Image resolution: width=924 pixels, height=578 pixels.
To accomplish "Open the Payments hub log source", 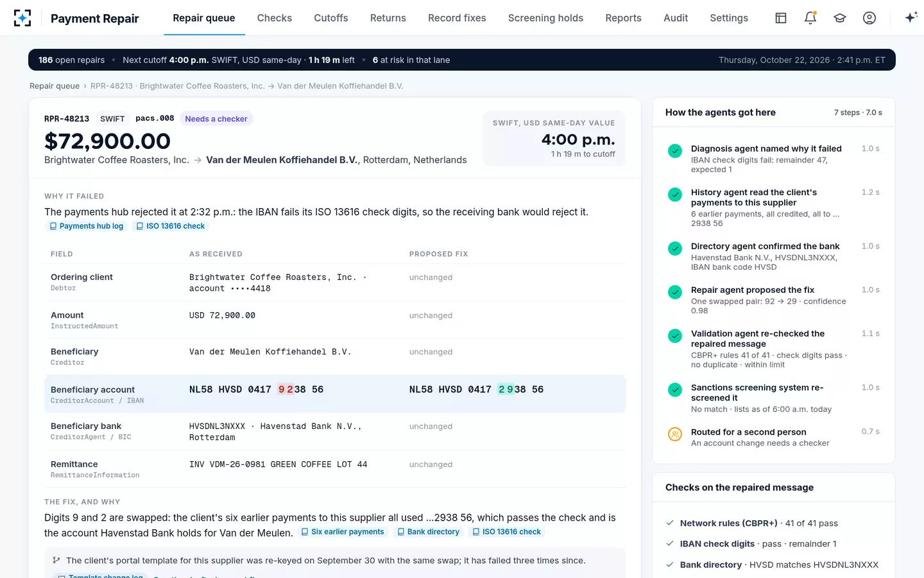I will [87, 226].
